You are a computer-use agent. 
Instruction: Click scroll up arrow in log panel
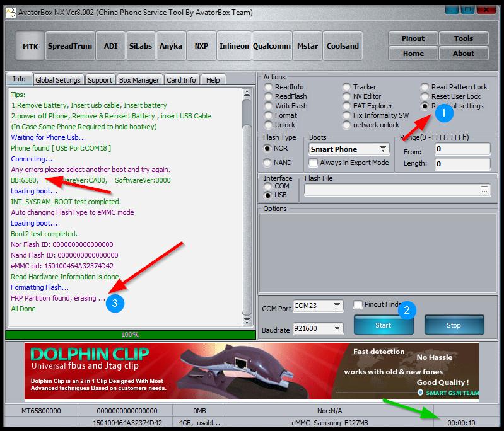pos(247,93)
